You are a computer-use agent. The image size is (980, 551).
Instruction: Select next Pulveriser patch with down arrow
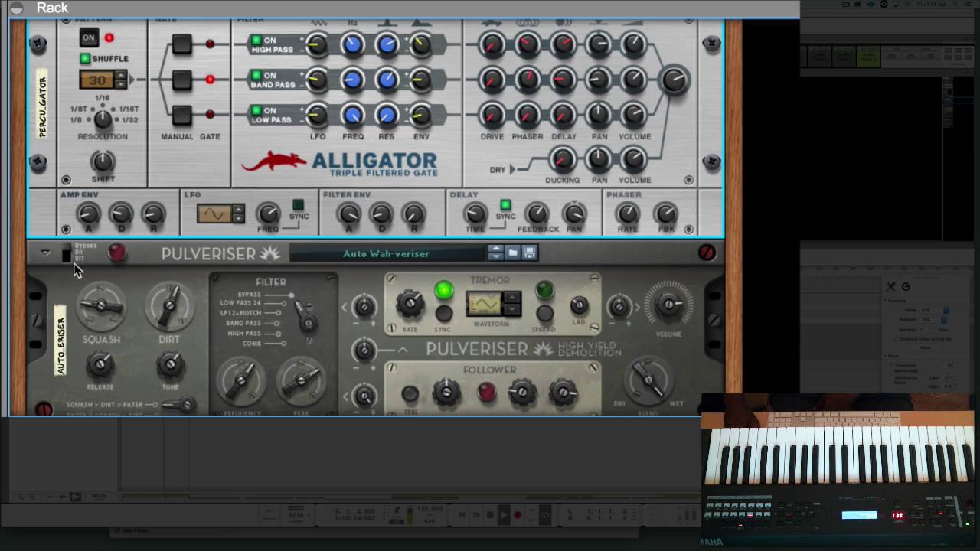495,257
